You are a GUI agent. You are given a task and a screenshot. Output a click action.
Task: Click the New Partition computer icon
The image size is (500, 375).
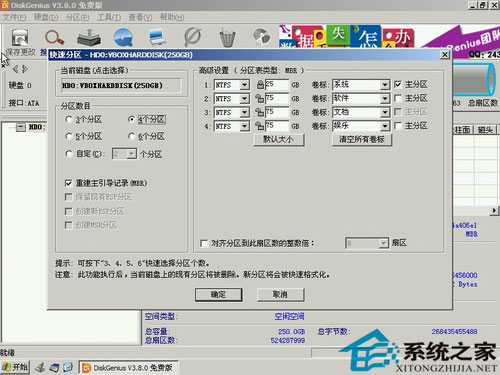(x=157, y=37)
